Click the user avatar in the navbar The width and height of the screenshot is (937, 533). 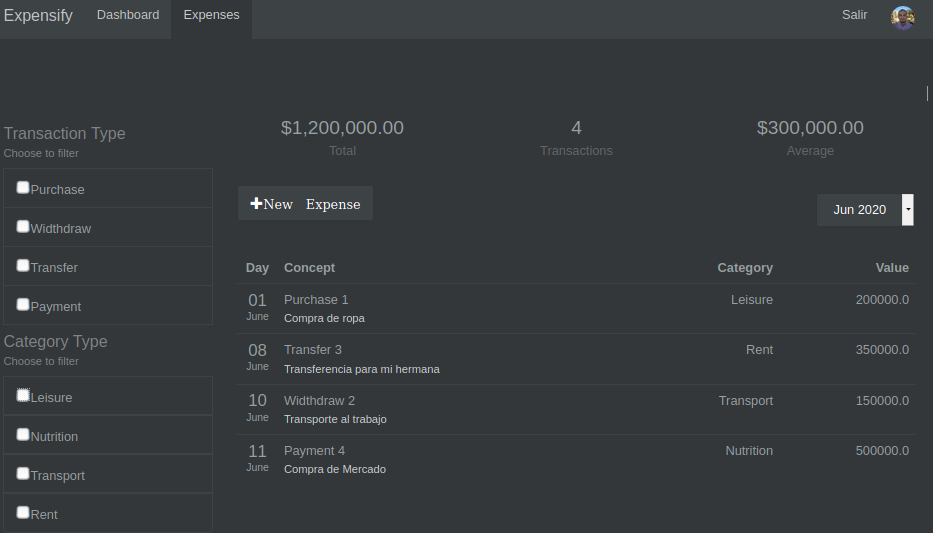pyautogui.click(x=902, y=17)
